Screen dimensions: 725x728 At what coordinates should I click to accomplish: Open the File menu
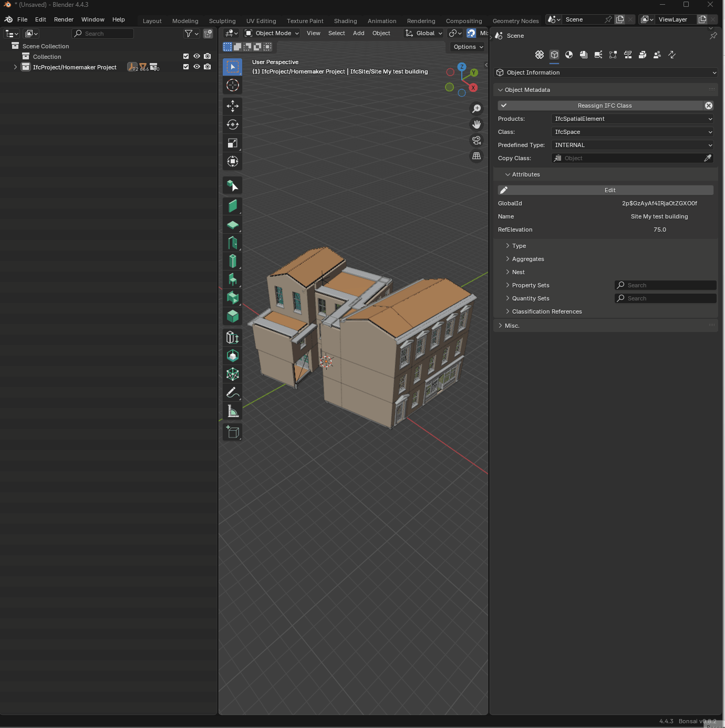23,19
